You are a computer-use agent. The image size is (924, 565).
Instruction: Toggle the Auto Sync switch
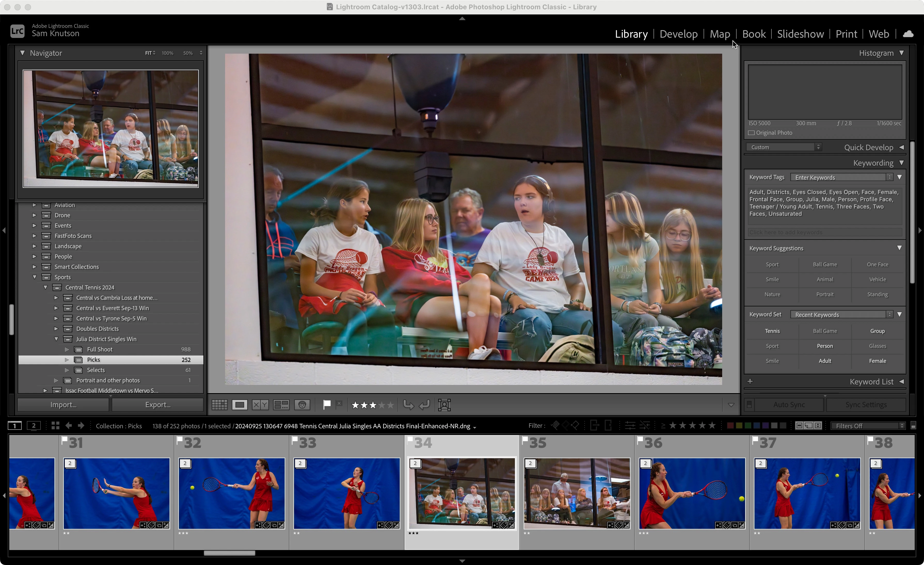[749, 405]
